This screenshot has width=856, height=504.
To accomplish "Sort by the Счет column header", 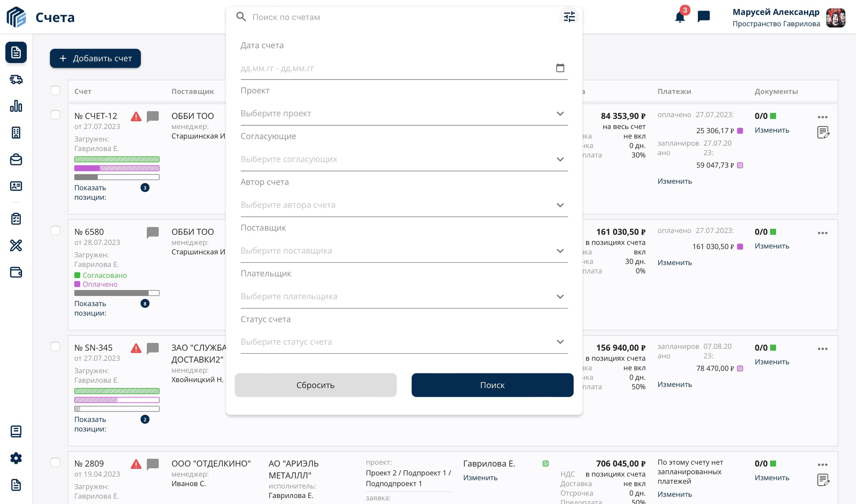I will [83, 91].
